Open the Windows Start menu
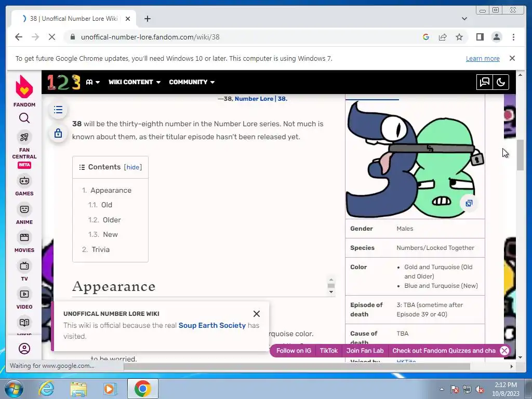Image resolution: width=532 pixels, height=399 pixels. 14,389
